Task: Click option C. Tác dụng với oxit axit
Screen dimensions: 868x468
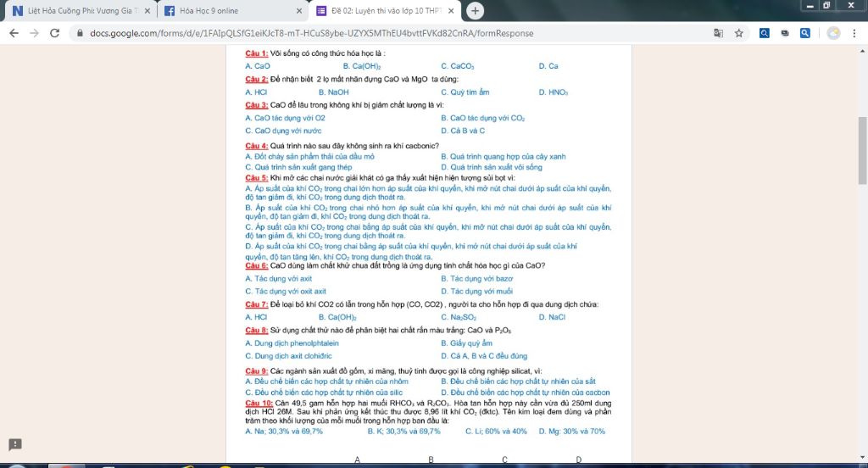Action: tap(286, 292)
